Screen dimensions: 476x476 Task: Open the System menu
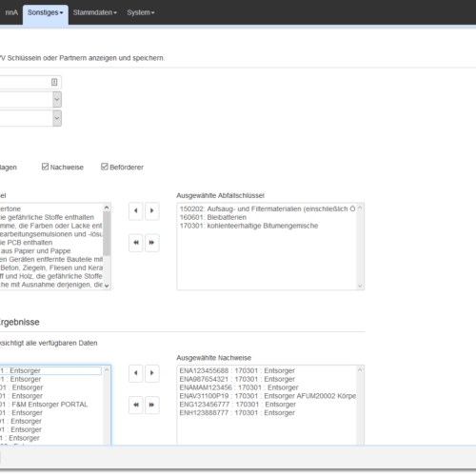141,12
